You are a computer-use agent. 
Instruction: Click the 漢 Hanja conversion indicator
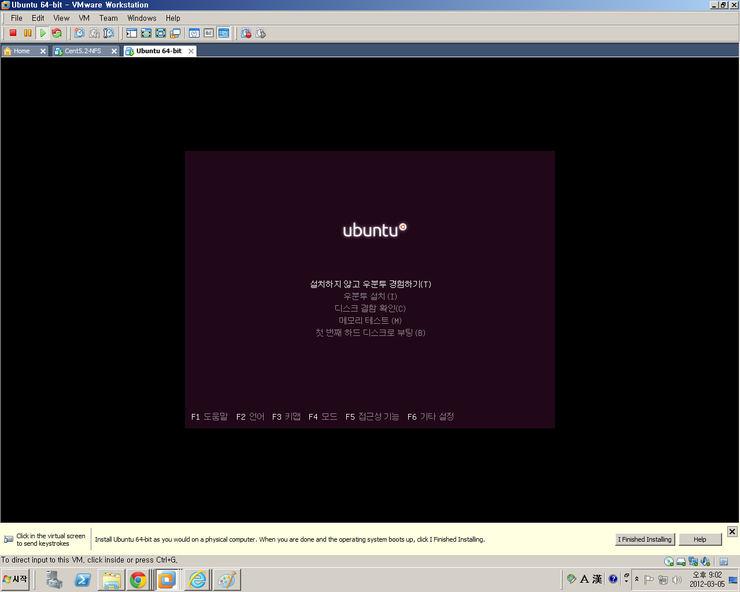point(597,579)
